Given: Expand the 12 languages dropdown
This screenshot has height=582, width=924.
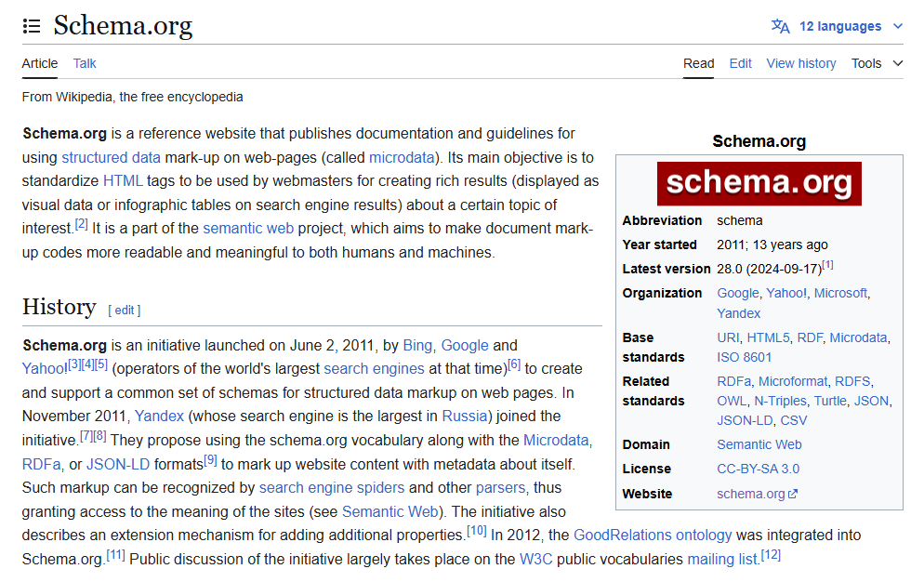Looking at the screenshot, I should [x=838, y=27].
